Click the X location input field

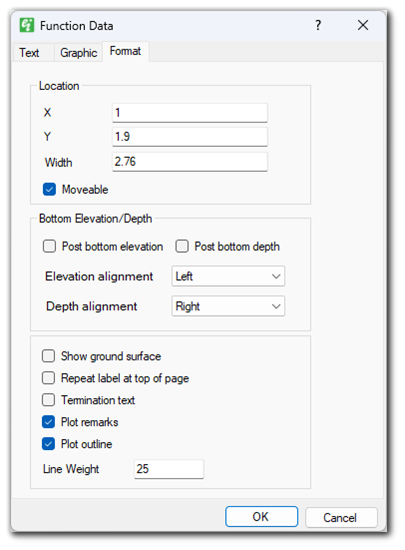point(190,113)
